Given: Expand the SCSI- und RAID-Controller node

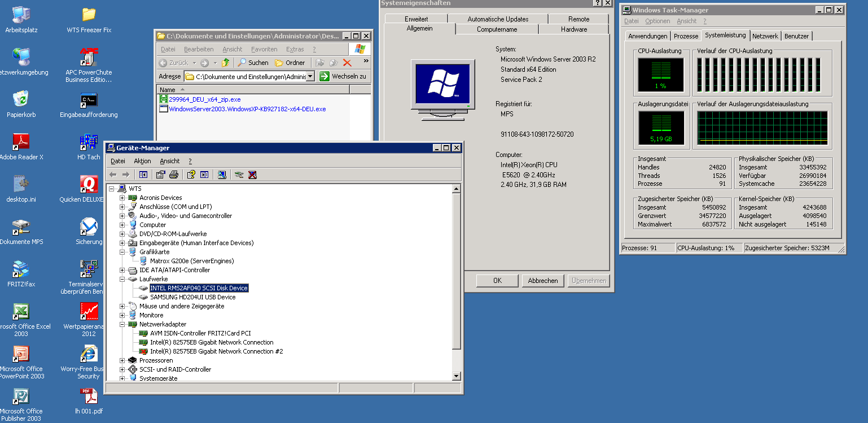Looking at the screenshot, I should (x=122, y=369).
